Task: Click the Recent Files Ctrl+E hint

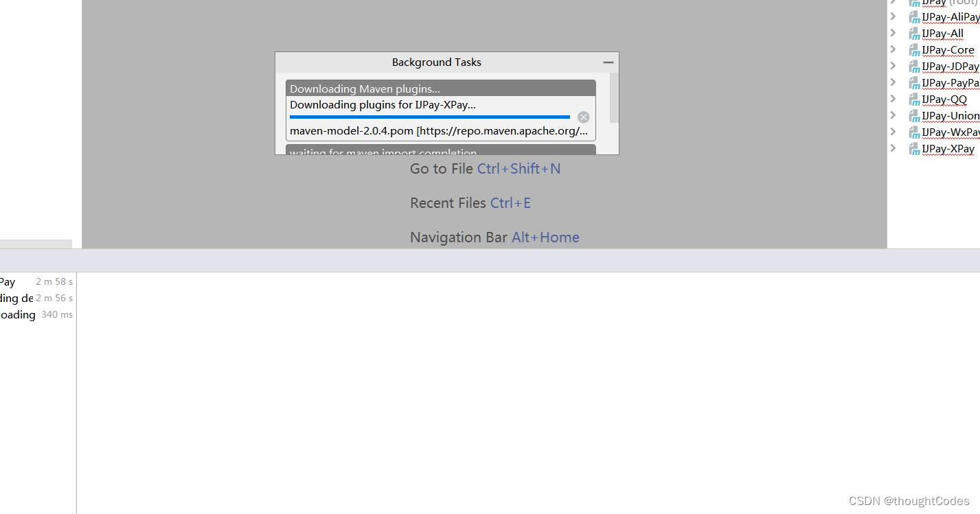Action: tap(470, 203)
